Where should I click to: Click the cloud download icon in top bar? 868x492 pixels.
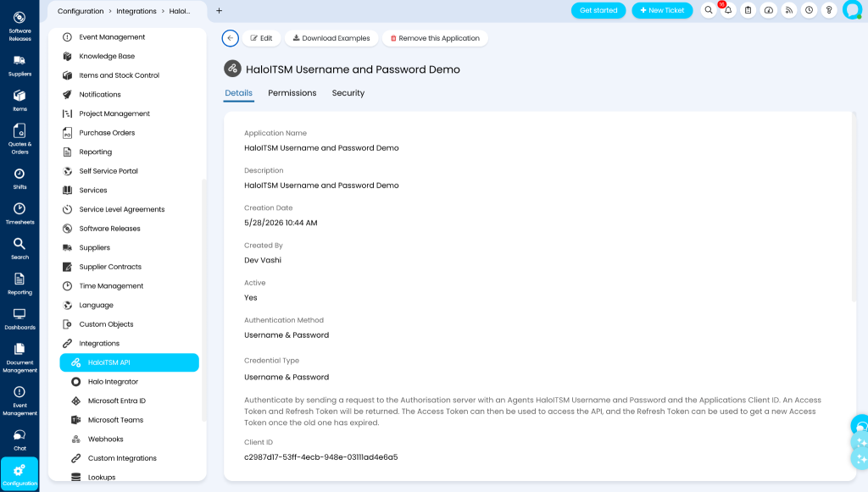click(768, 10)
